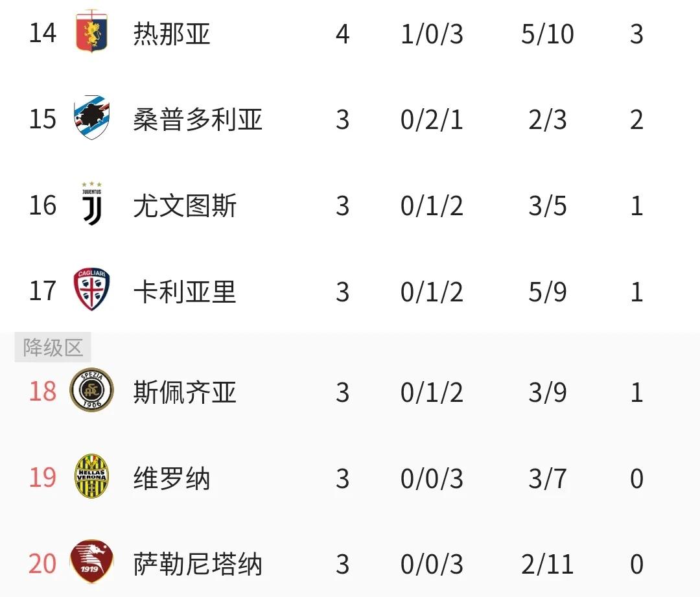
Task: Open the 尤文图斯 team page link
Action: click(x=185, y=206)
